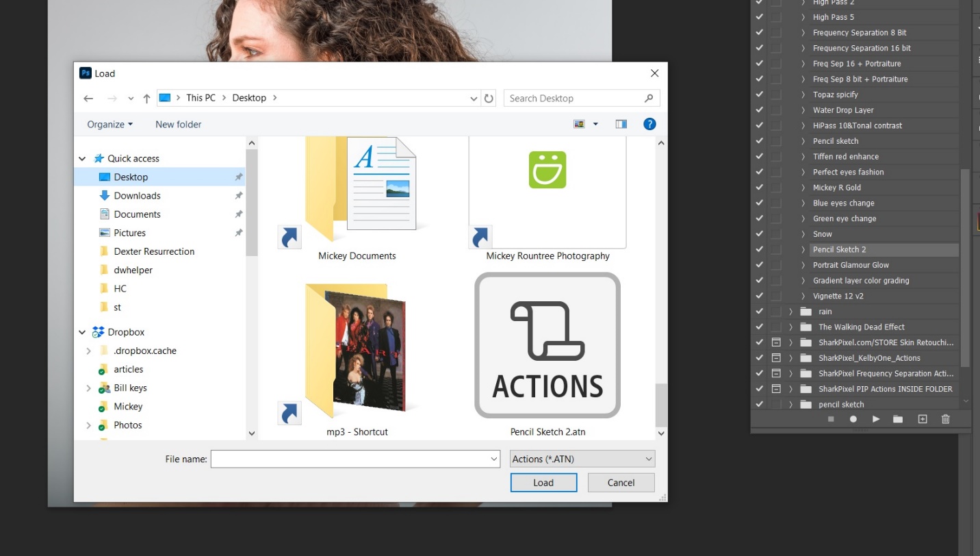980x556 pixels.
Task: Delete the selected action via trash icon
Action: pos(945,418)
